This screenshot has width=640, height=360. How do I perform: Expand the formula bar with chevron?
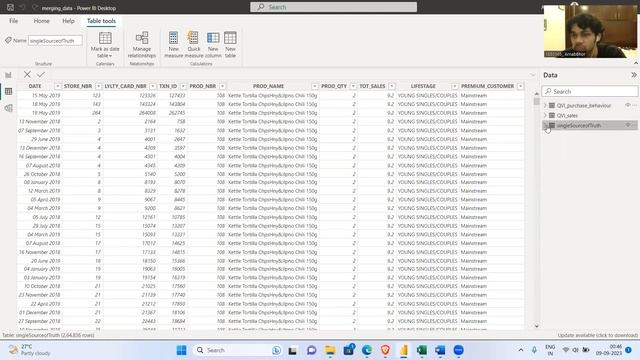(533, 75)
